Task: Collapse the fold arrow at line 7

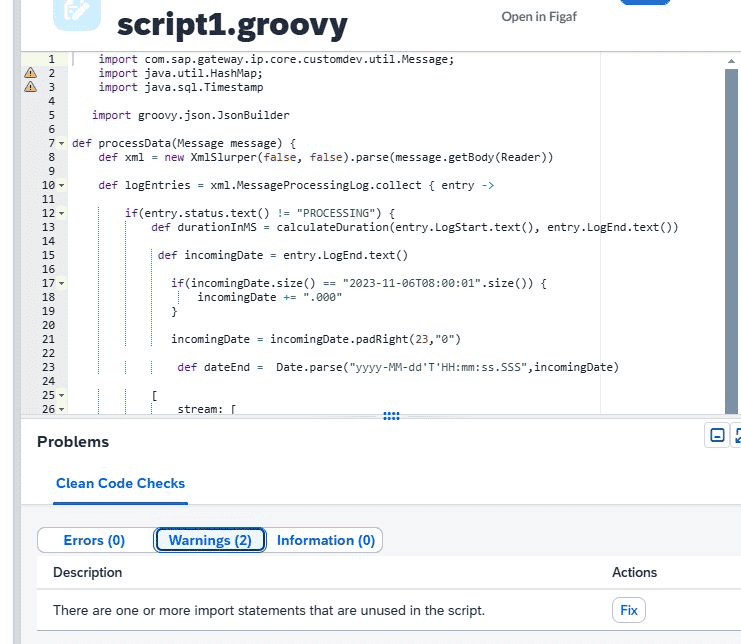Action: click(x=61, y=143)
